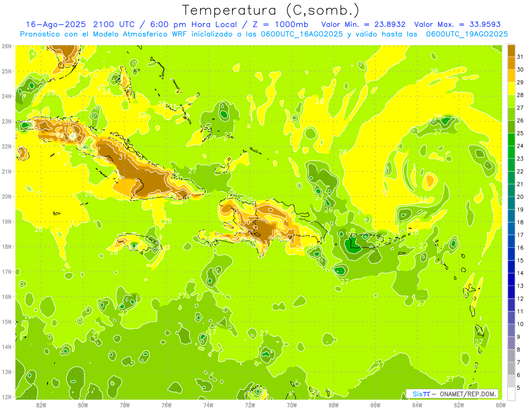Image resolution: width=532 pixels, height=411 pixels.
Task: Click the '29' value on the color scale
Action: click(520, 82)
